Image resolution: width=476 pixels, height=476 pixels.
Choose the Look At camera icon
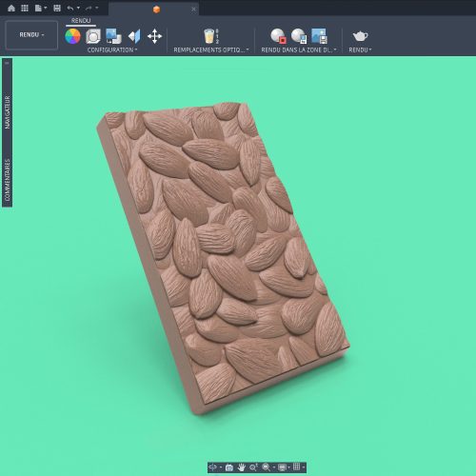tap(229, 467)
